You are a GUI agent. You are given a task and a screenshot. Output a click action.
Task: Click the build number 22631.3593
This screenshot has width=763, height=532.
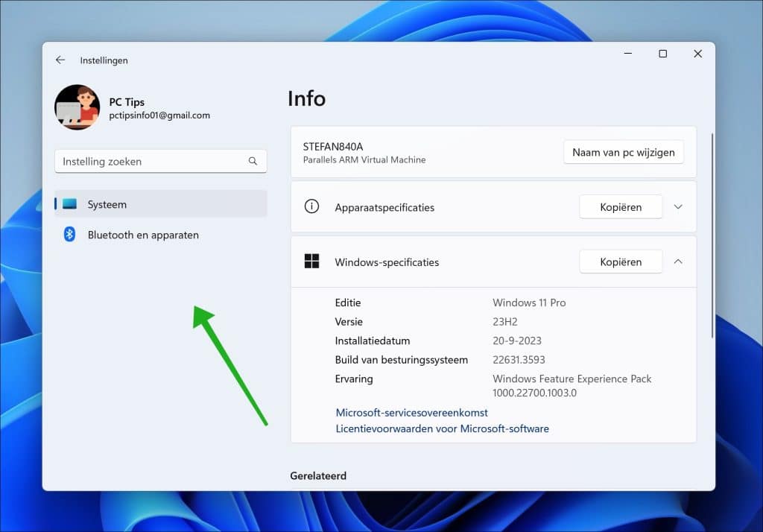[x=519, y=359]
